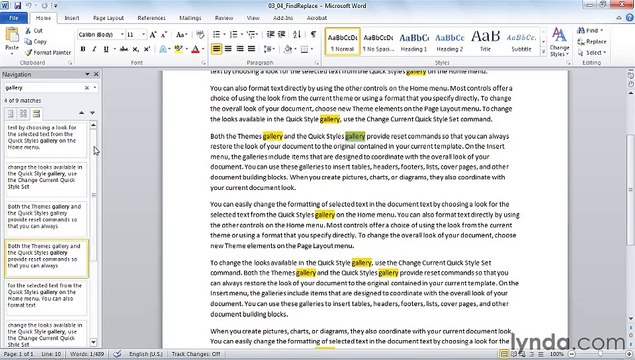Open the font name dropdown
Viewport: 635px width, 360px height.
coord(122,35)
